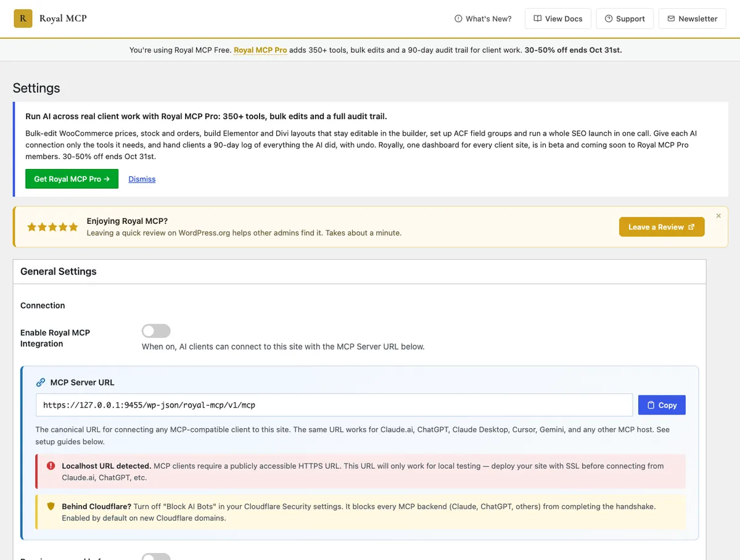740x560 pixels.
Task: Close the Enjoying Royal MCP review notice
Action: coord(718,216)
